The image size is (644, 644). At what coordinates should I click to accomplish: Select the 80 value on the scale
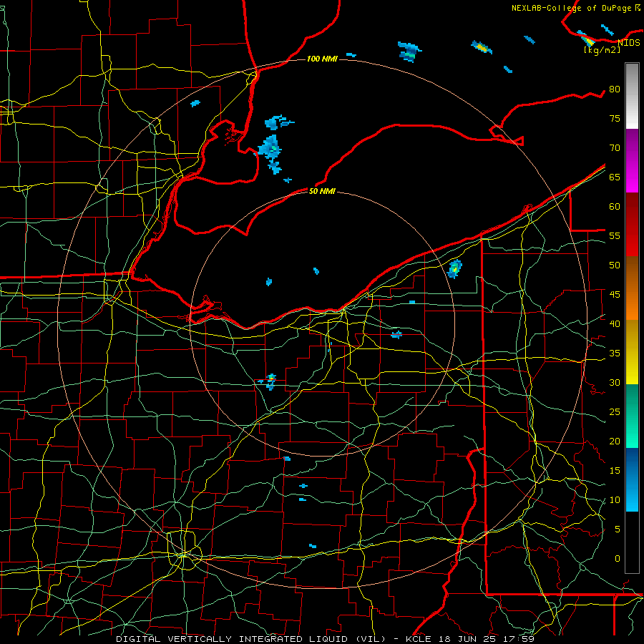[615, 89]
